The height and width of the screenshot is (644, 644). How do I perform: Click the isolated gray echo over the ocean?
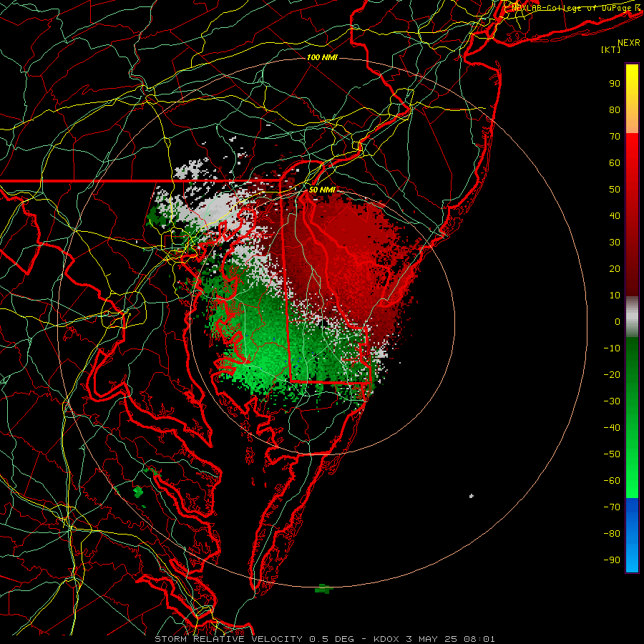pyautogui.click(x=472, y=496)
